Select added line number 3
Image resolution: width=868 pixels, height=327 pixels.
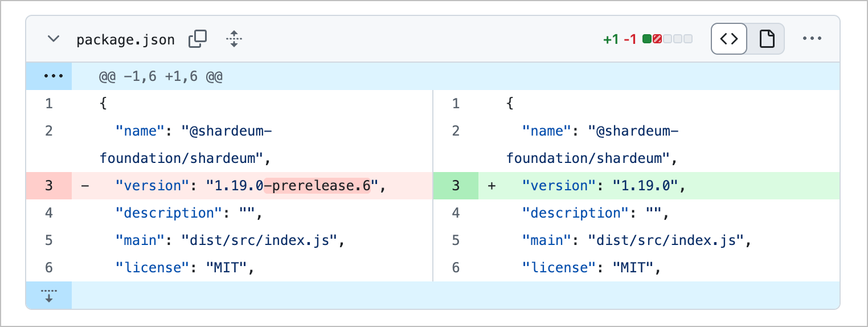(456, 186)
